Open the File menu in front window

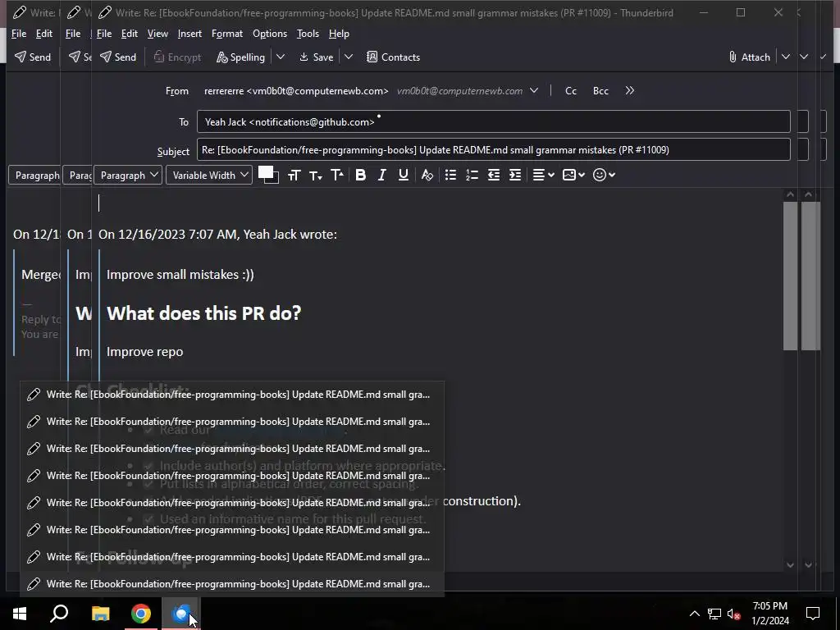coord(104,33)
